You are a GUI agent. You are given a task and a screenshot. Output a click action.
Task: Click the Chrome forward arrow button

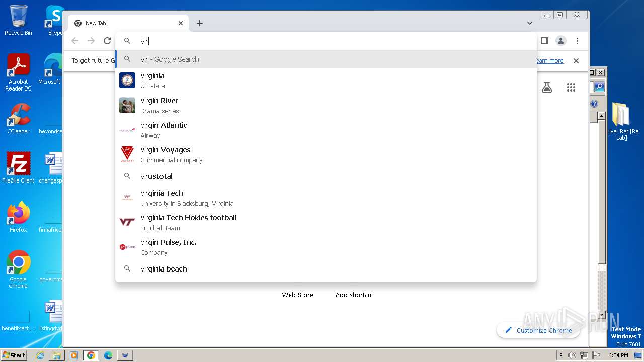[x=91, y=41]
